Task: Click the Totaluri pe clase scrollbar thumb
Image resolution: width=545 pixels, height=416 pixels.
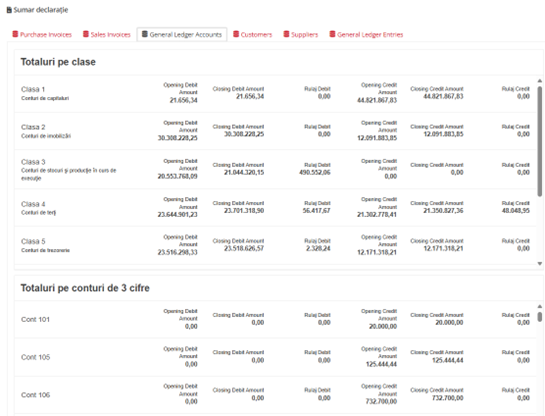Action: (539, 141)
